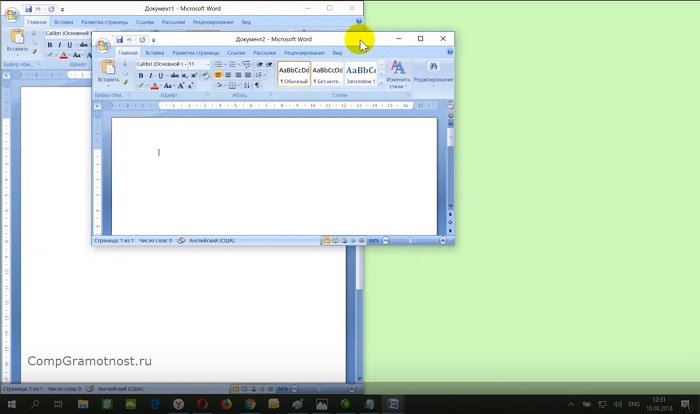Open the Редактирование menu in Документ2
Viewport: 700px width, 414px height.
click(x=433, y=74)
